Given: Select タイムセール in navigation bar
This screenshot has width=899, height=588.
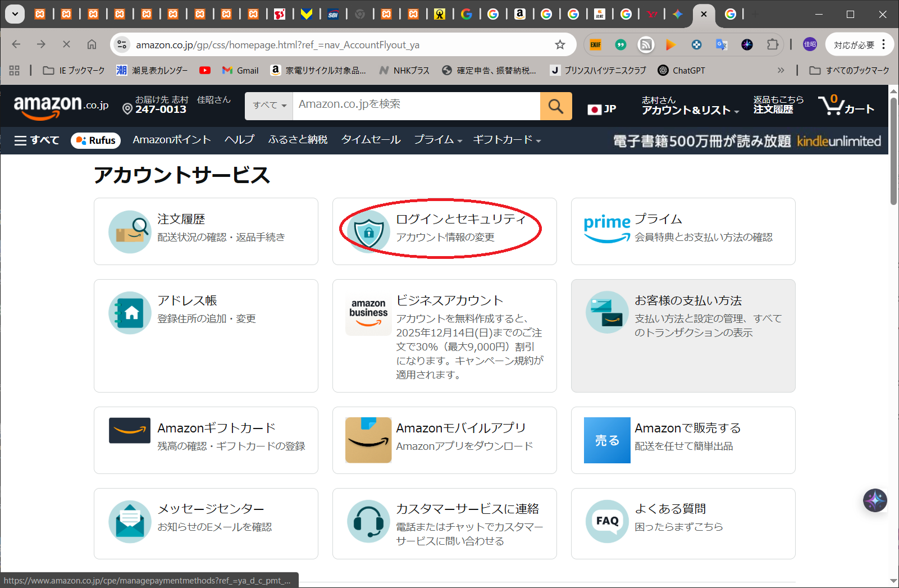Looking at the screenshot, I should [371, 140].
